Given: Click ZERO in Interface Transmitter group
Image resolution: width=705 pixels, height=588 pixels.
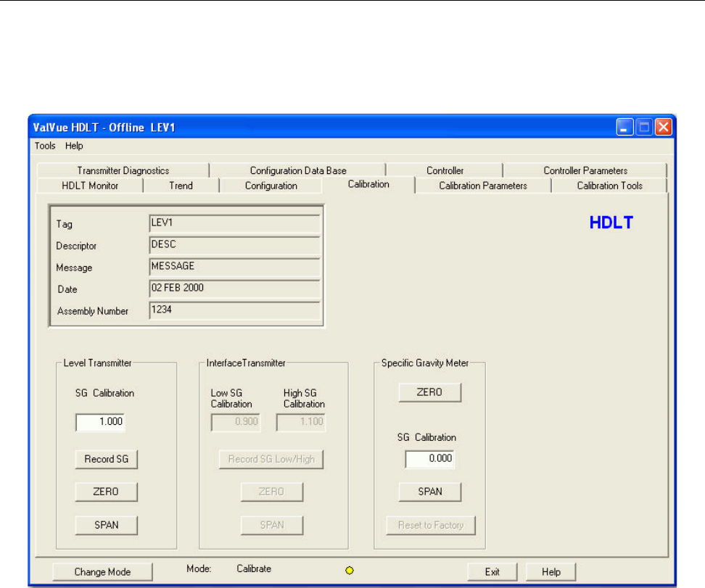Looking at the screenshot, I should pos(271,492).
